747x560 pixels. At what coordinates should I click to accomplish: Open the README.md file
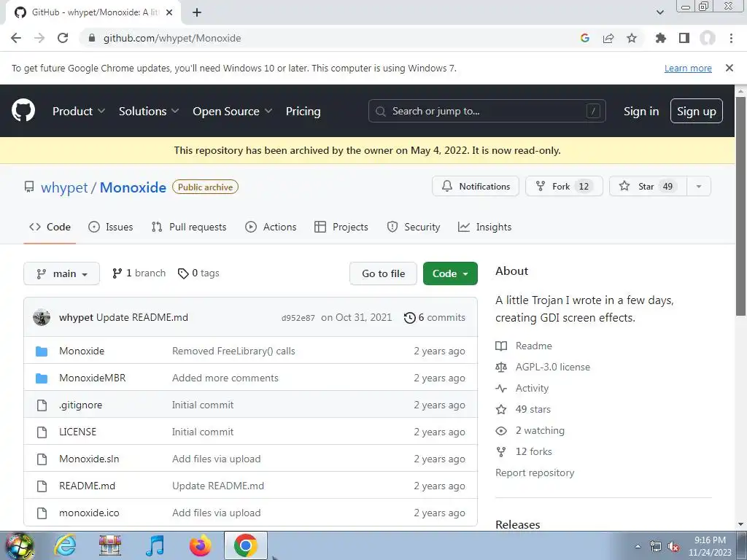pos(88,486)
